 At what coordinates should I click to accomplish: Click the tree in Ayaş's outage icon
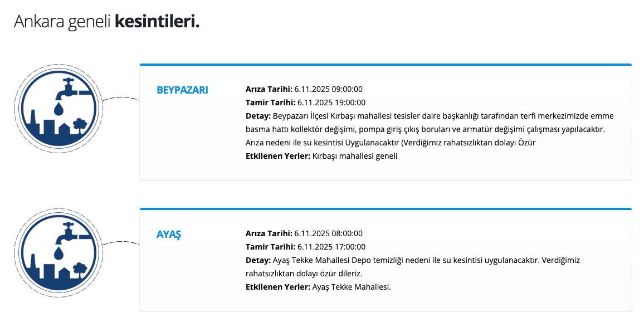(x=80, y=269)
